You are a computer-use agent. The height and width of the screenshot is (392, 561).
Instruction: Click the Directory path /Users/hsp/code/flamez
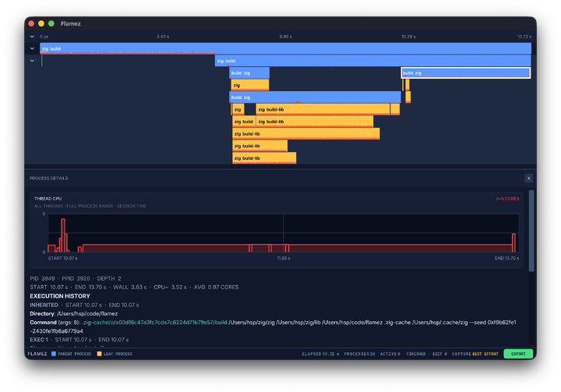(87, 313)
